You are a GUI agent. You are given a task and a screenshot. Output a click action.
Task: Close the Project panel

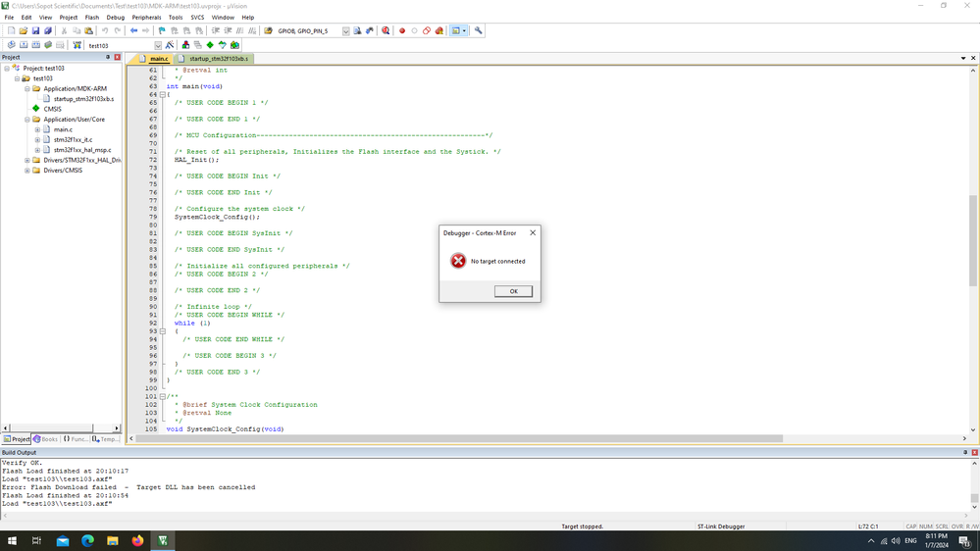[117, 57]
